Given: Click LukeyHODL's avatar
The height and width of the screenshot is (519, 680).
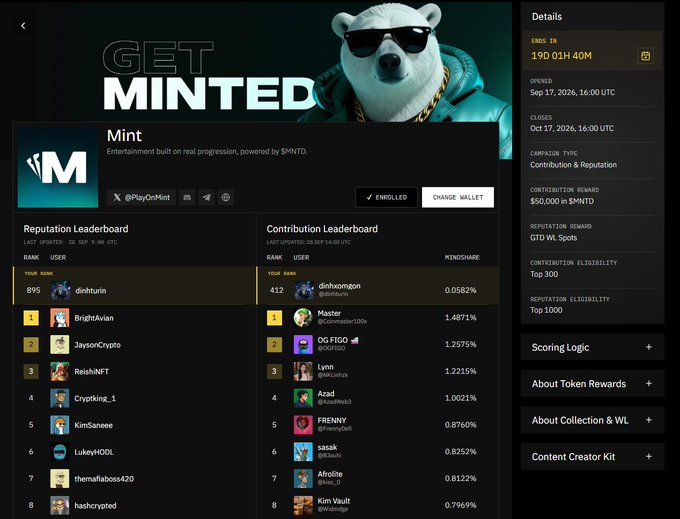Looking at the screenshot, I should (x=59, y=452).
